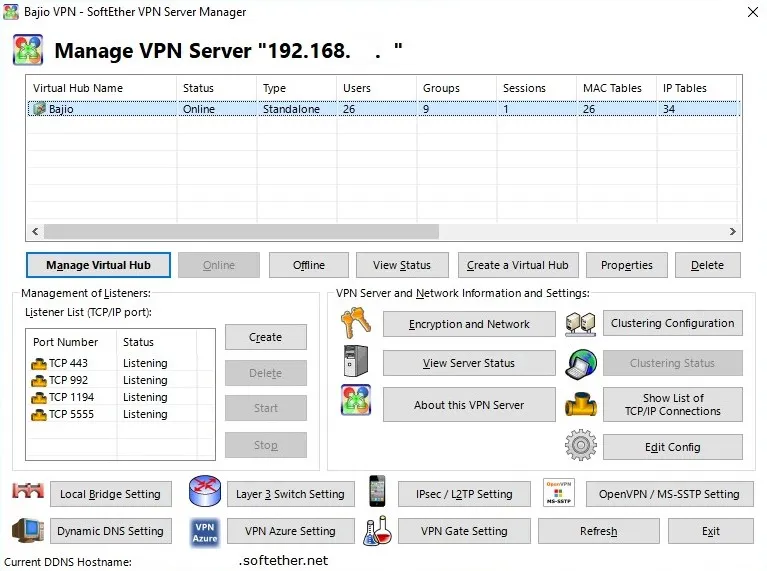
Task: Click the right arrow of horizontal scrollbar
Action: 733,231
